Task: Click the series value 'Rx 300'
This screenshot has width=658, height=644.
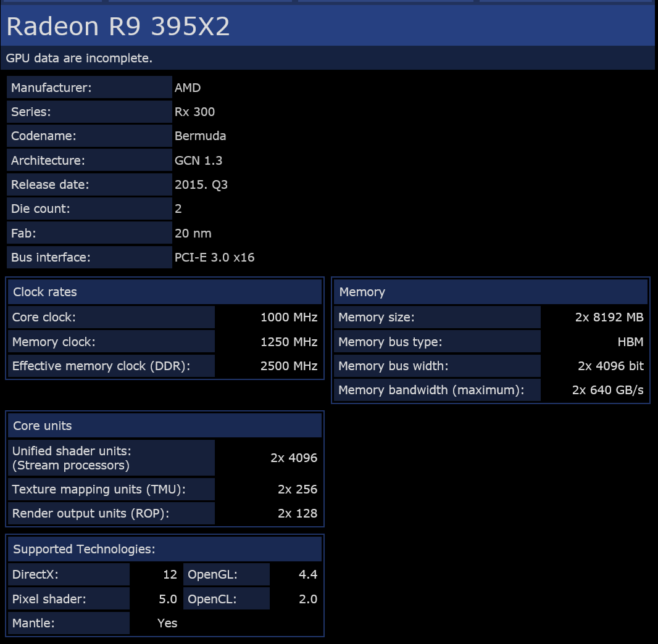Action: click(x=194, y=112)
